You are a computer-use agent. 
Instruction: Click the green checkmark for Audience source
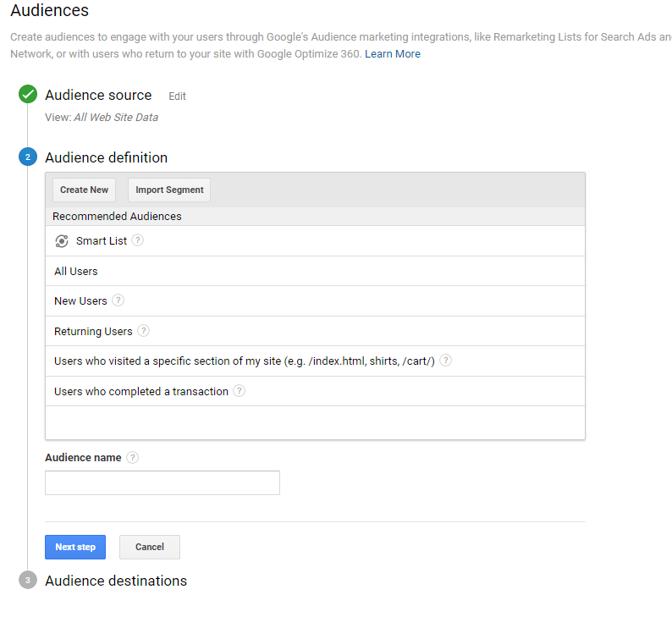(28, 94)
